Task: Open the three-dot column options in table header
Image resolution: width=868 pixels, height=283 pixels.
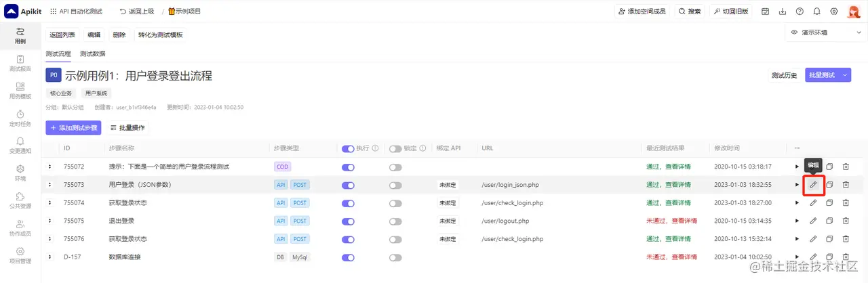Action: click(796, 148)
